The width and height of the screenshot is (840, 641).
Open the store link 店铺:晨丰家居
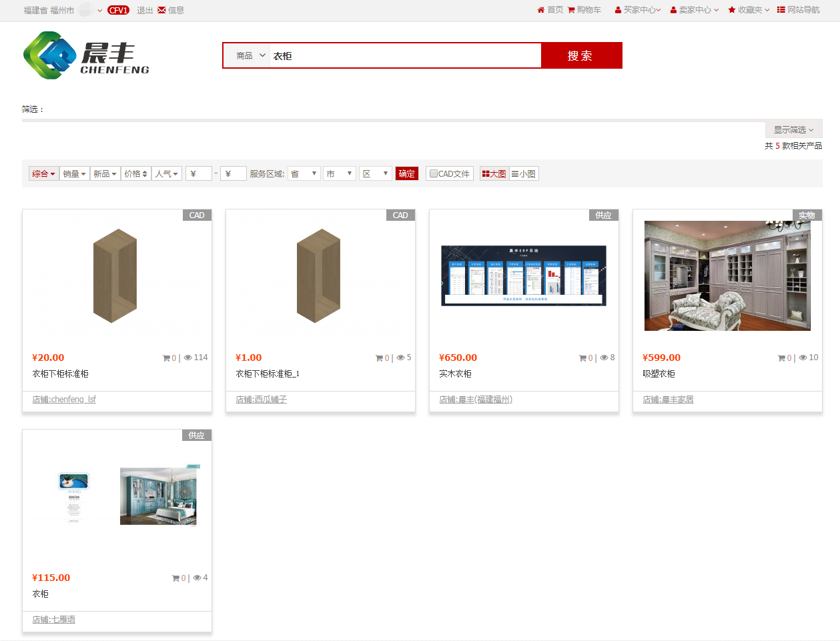pyautogui.click(x=668, y=400)
